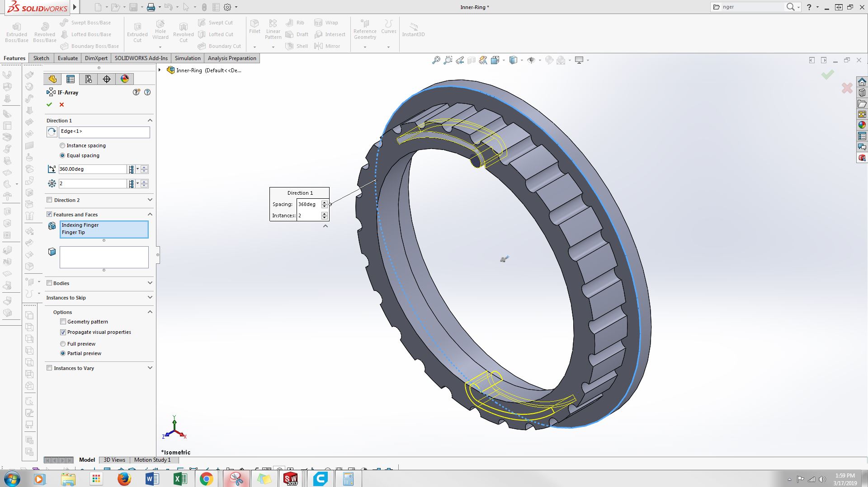The height and width of the screenshot is (487, 868).
Task: Select the Instance spacing radio button
Action: click(62, 145)
